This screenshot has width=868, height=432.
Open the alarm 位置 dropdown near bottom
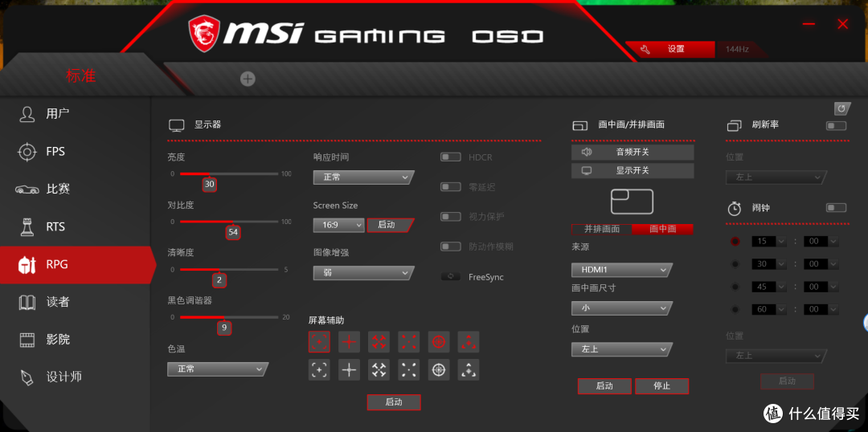(x=776, y=356)
